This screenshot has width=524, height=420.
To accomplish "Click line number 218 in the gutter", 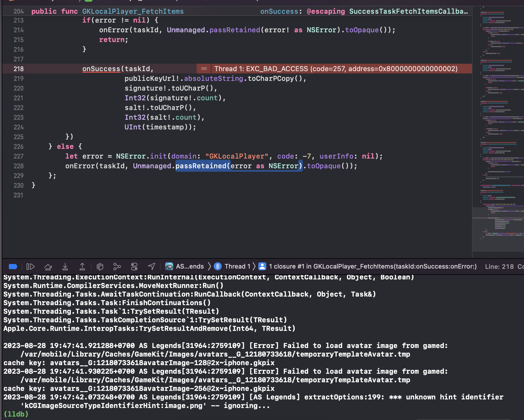I will click(19, 69).
